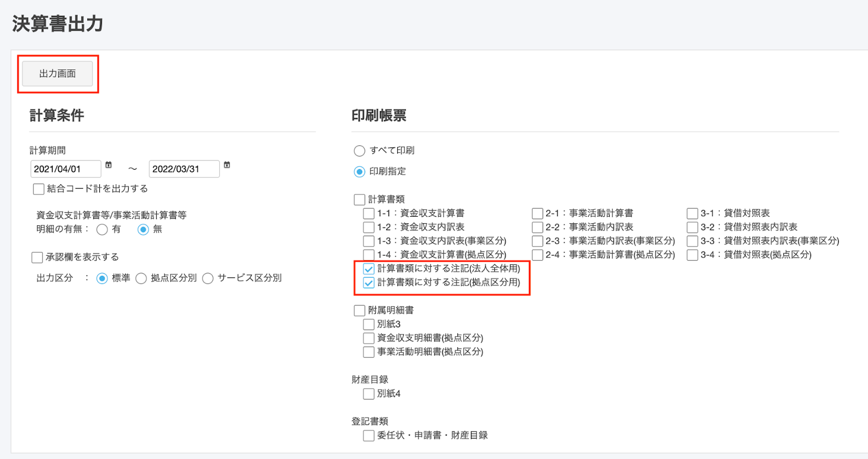Uncheck 計算書類に対する注記(法人全体用)

click(x=368, y=269)
